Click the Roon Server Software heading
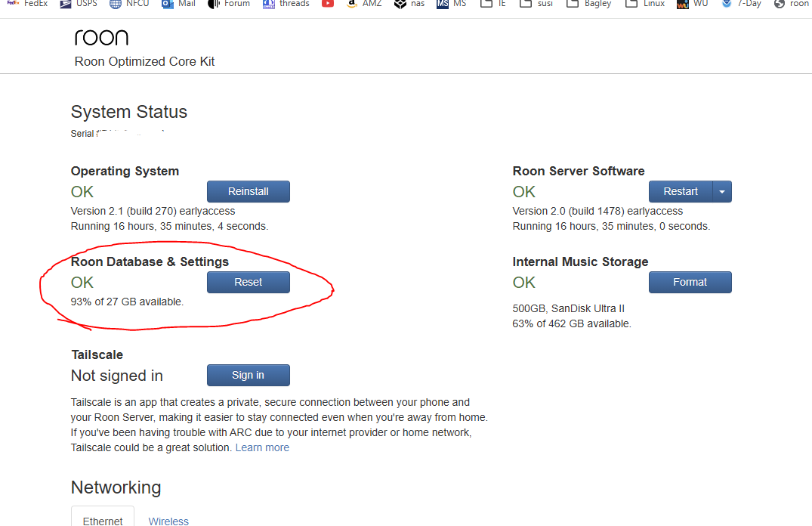 579,171
